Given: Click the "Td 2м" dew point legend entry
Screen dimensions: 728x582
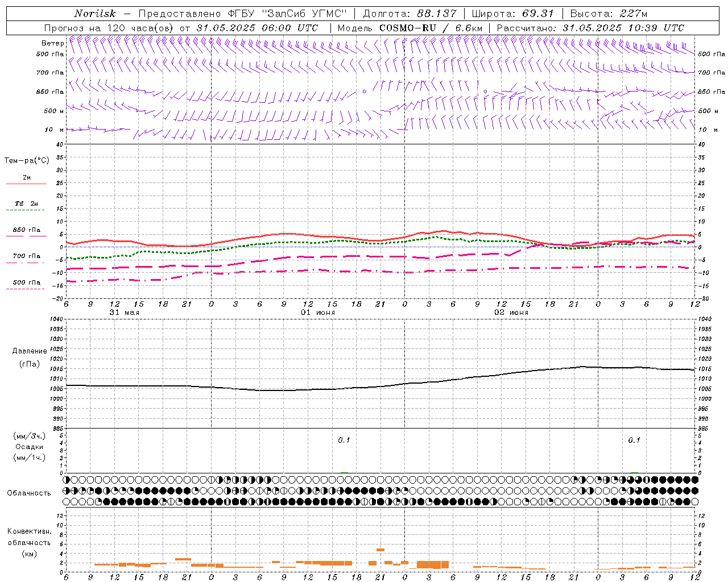Looking at the screenshot, I should coord(27,203).
